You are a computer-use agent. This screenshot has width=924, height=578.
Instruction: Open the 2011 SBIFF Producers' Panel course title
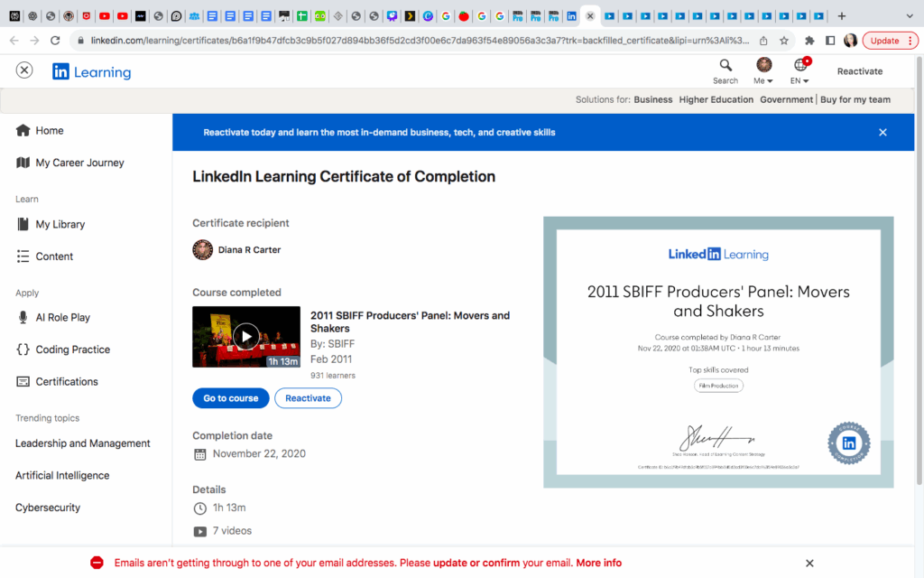411,322
